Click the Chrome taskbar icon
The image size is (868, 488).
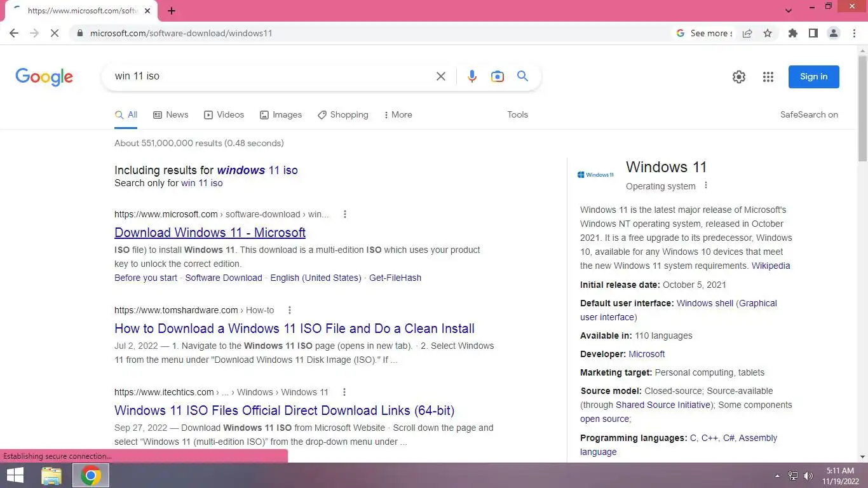point(91,475)
